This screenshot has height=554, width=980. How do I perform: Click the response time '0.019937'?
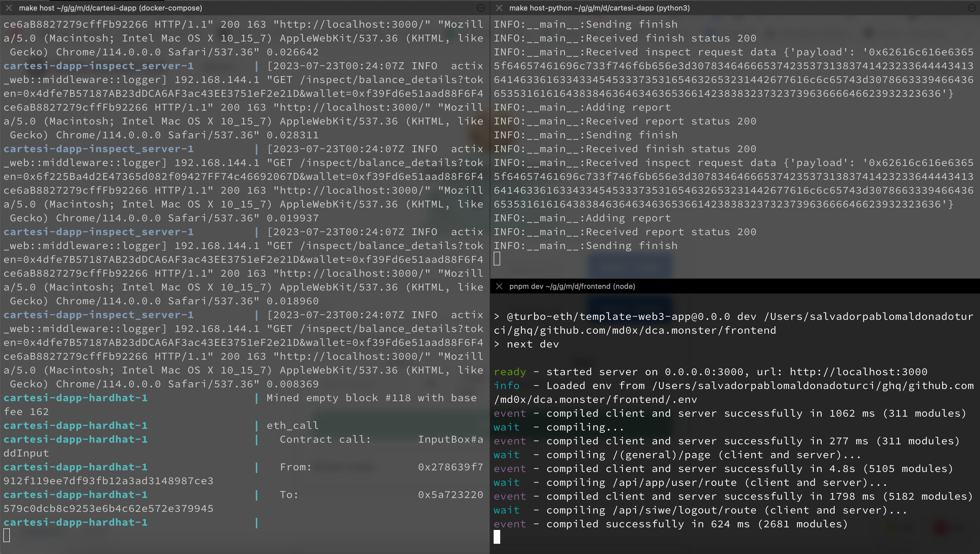tap(292, 218)
